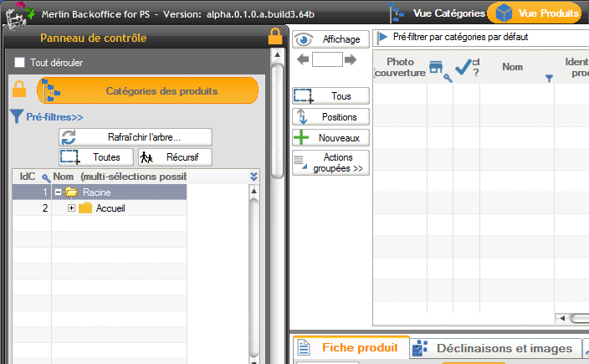The height and width of the screenshot is (364, 589).
Task: Click the Accueil folder icon
Action: tap(85, 208)
